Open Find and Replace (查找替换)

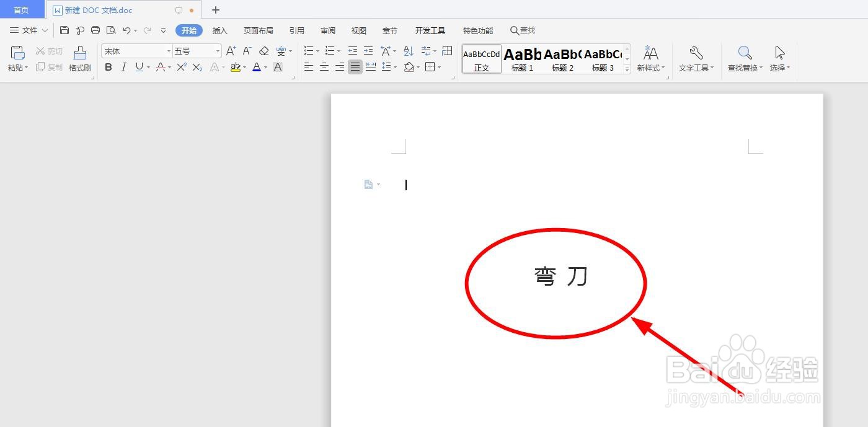744,59
